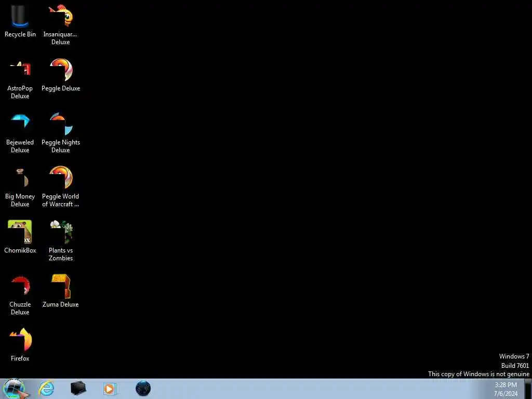Image resolution: width=532 pixels, height=399 pixels.
Task: Open the taskbar clock showing 3:28 PM
Action: (x=506, y=389)
